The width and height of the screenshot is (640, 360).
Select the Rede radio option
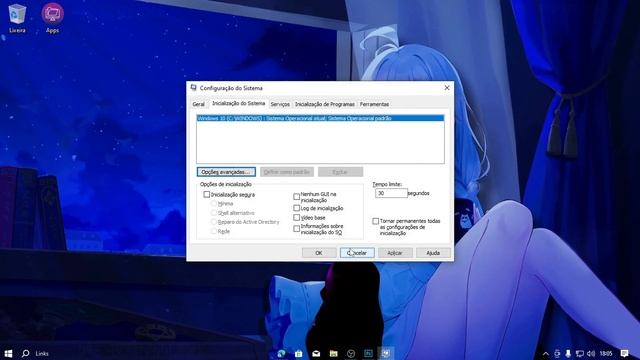pos(213,231)
